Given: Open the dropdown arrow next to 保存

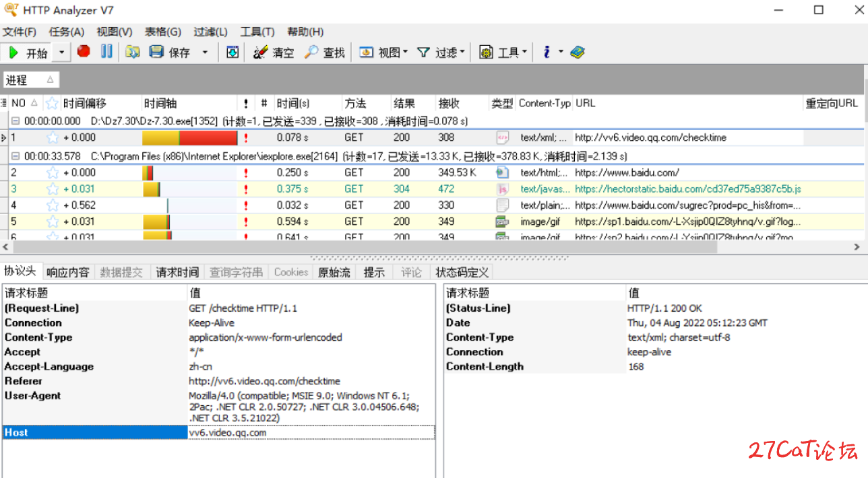Looking at the screenshot, I should (x=205, y=53).
